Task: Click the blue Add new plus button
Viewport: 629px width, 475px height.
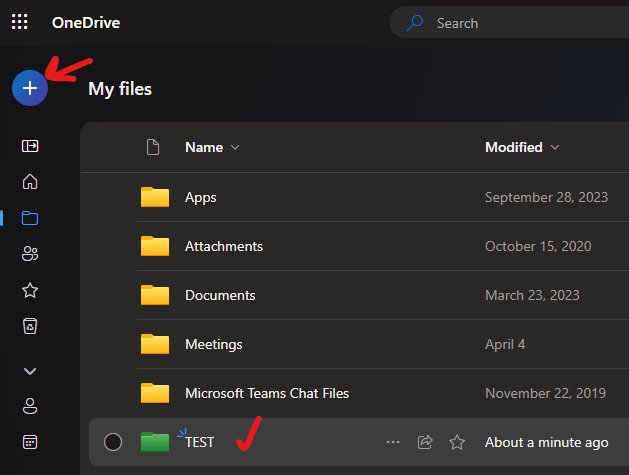Action: (x=30, y=88)
